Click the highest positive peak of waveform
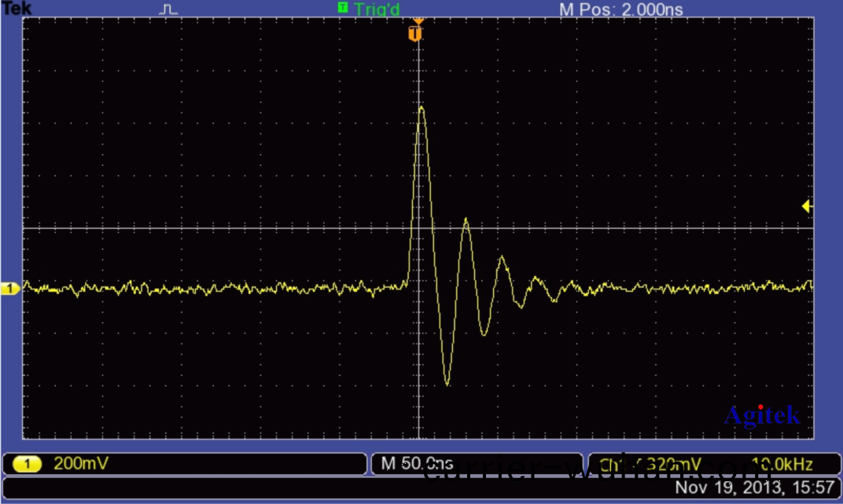This screenshot has height=504, width=843. point(421,107)
